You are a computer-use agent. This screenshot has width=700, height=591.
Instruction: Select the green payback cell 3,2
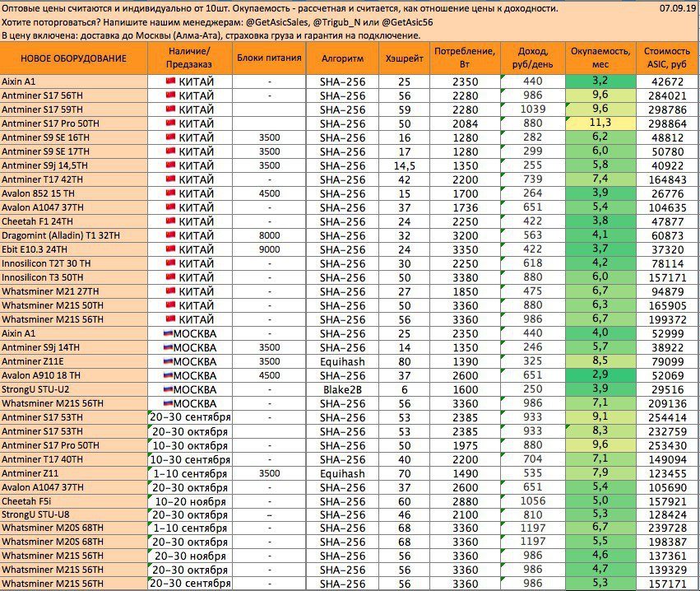[600, 81]
